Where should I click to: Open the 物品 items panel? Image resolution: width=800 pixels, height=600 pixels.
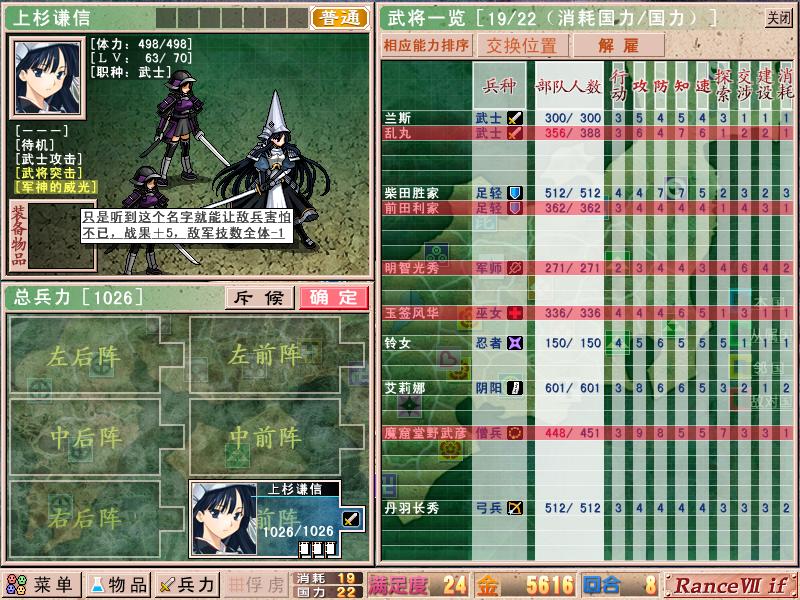[119, 585]
